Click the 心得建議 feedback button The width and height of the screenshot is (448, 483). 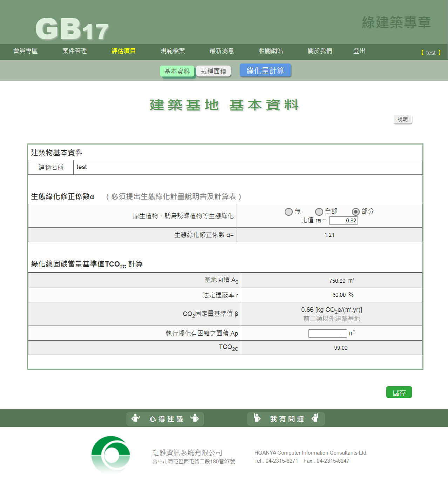point(165,419)
